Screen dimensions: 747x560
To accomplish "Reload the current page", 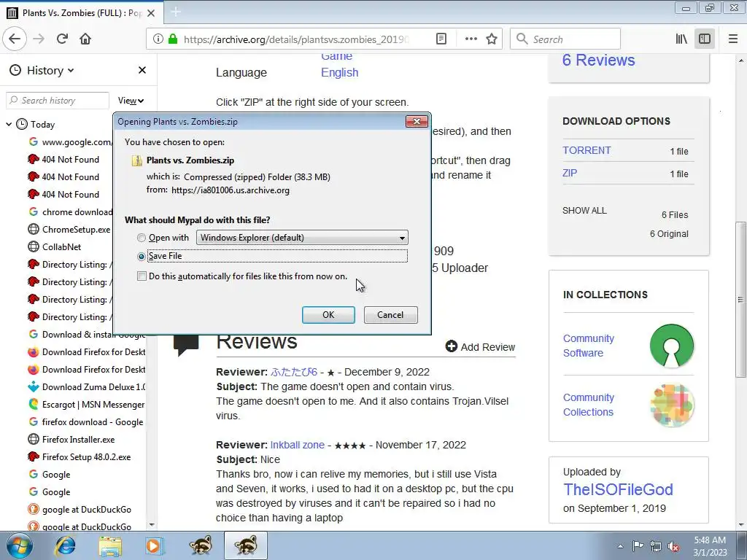I will [x=63, y=39].
